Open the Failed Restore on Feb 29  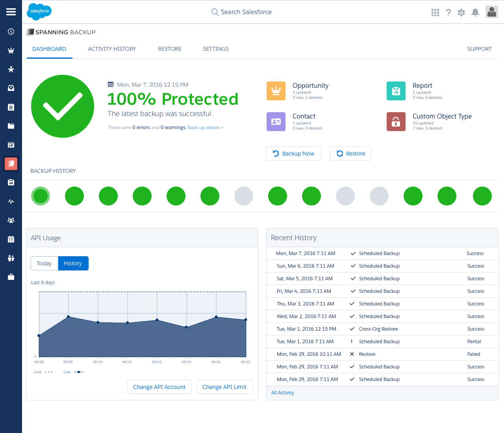(382, 354)
